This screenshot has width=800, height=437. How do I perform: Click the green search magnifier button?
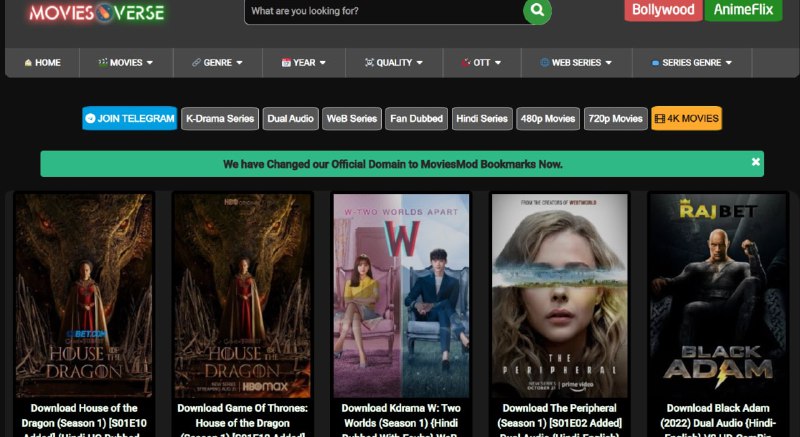pos(537,11)
